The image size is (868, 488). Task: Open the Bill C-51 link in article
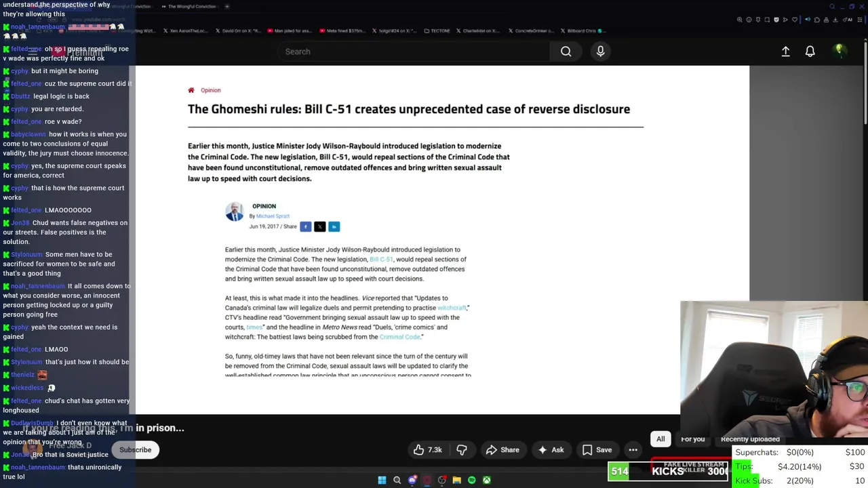coord(380,260)
